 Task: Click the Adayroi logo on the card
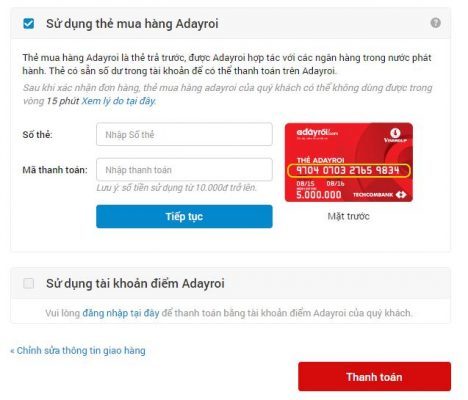pos(317,132)
